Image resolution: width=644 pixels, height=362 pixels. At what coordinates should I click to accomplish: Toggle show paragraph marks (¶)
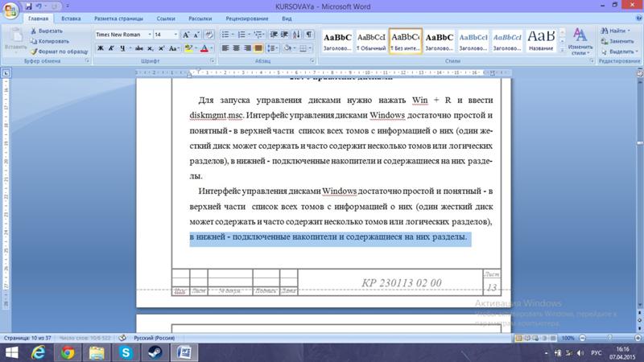308,35
